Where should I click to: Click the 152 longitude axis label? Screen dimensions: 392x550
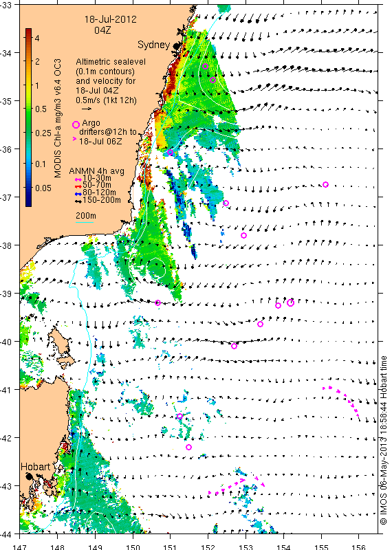(208, 547)
